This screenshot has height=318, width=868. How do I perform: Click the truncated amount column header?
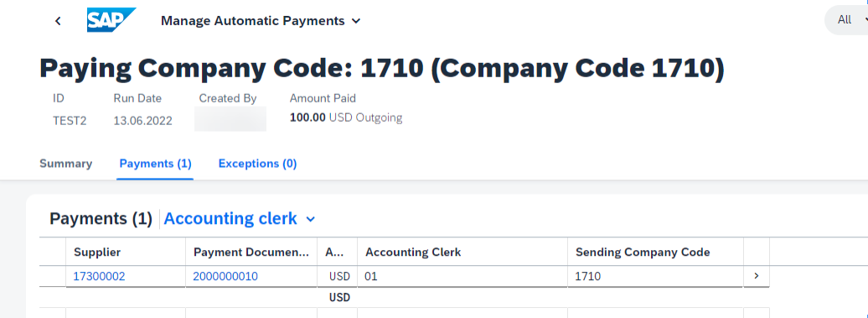point(337,252)
